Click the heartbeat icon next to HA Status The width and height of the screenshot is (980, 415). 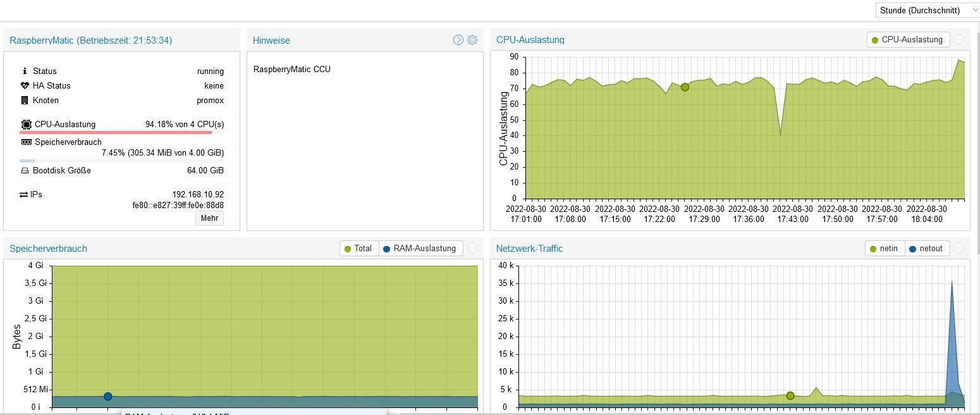(x=25, y=85)
